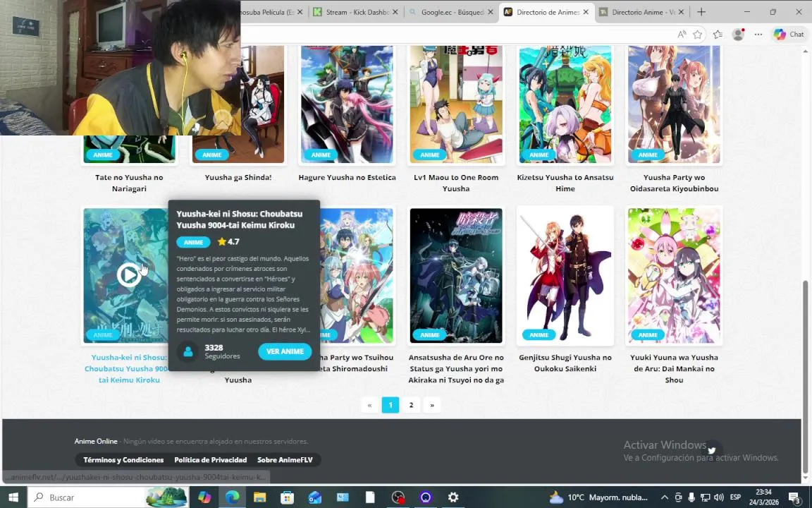Open the blank document app on taskbar
Viewport: 812px width, 508px height.
pyautogui.click(x=370, y=497)
